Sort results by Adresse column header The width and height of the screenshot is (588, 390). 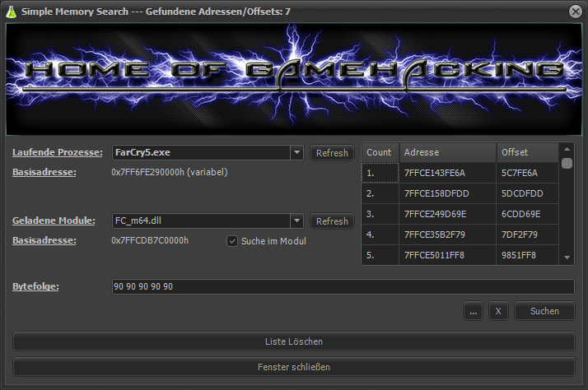pyautogui.click(x=448, y=152)
